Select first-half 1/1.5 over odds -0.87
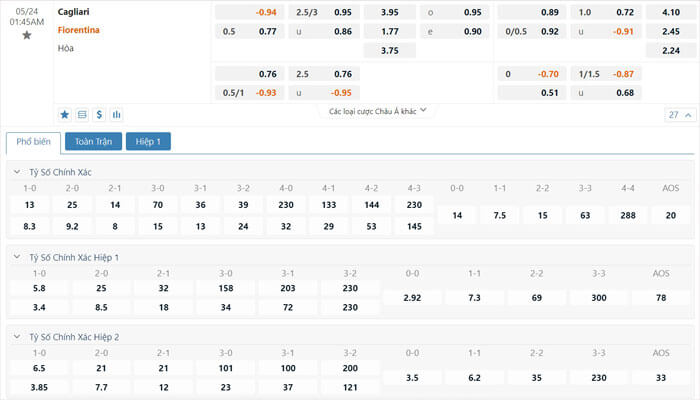 click(x=606, y=74)
